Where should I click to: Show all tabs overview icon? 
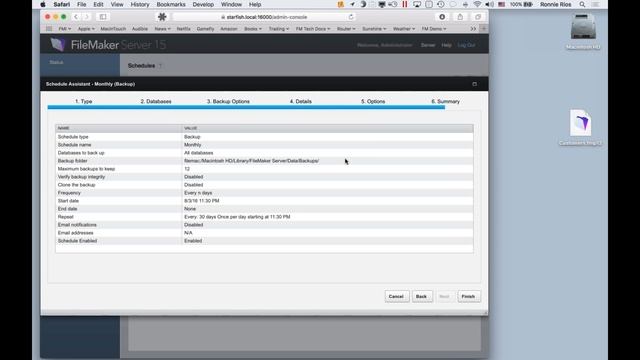tap(478, 17)
